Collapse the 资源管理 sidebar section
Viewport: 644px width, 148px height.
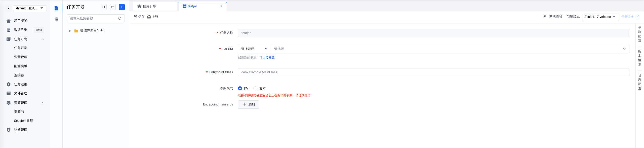(x=43, y=103)
